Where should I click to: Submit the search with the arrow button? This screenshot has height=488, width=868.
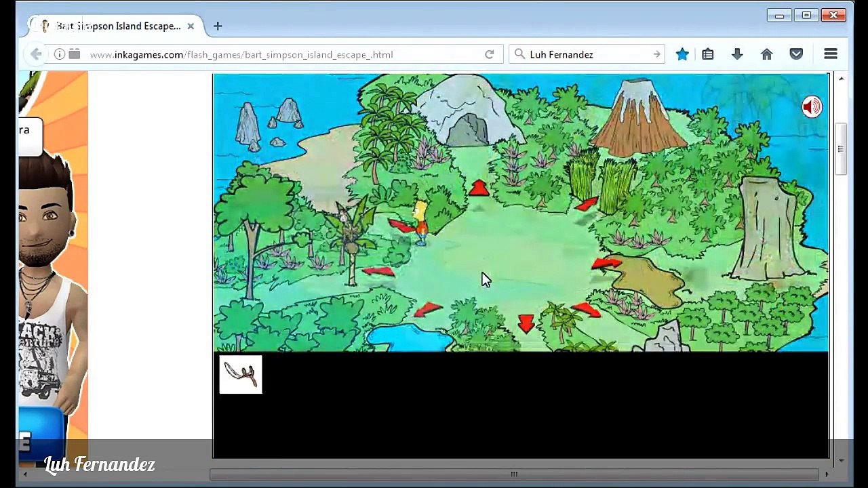pos(656,54)
